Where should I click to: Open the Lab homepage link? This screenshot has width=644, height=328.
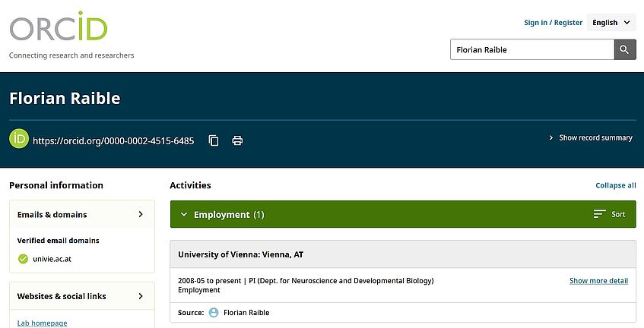(x=42, y=323)
